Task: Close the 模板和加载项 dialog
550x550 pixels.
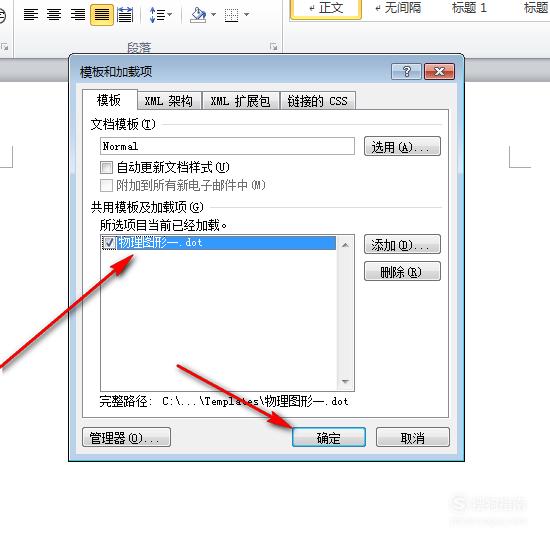Action: [x=440, y=72]
